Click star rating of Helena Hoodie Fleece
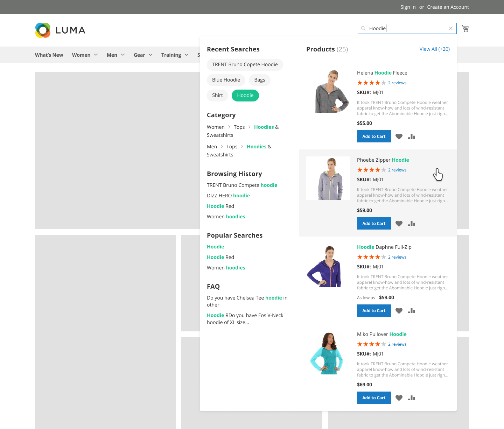 [x=371, y=83]
